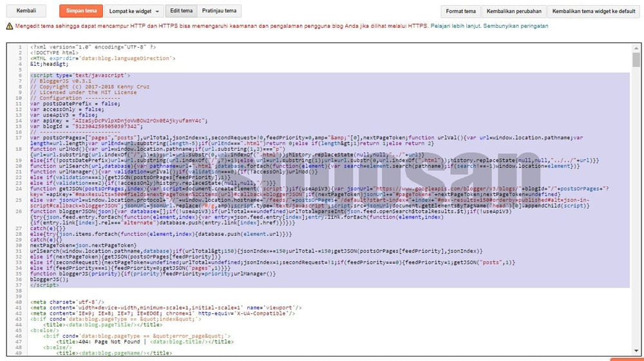644x361 pixels.
Task: Click the 'var postsDatePrefix = false;' line
Action: coord(75,104)
